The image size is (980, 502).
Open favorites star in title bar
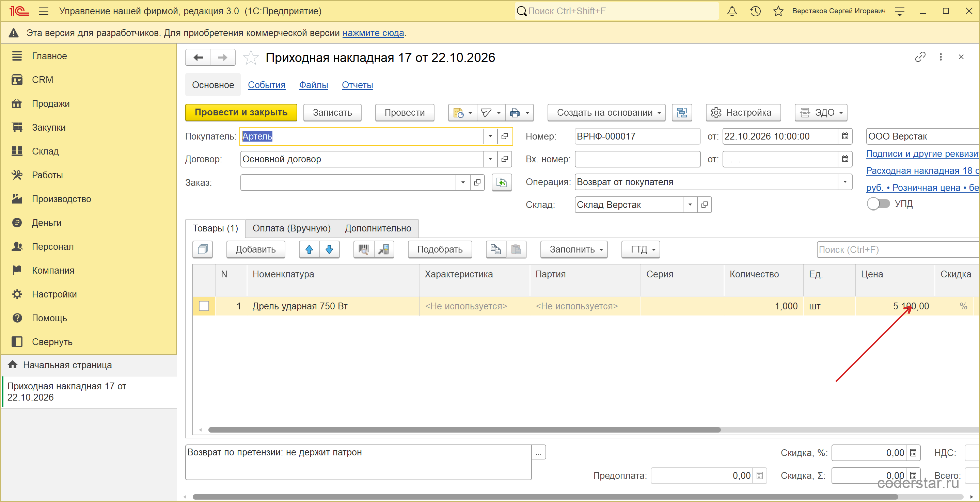778,11
